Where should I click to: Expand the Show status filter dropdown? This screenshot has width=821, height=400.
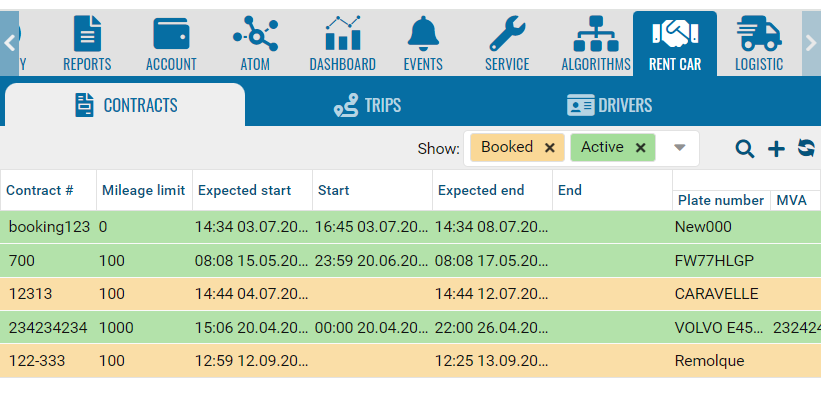click(680, 148)
